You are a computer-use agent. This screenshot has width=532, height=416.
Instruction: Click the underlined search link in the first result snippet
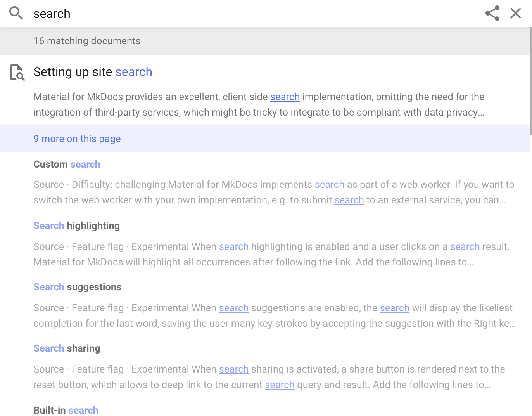click(x=285, y=97)
